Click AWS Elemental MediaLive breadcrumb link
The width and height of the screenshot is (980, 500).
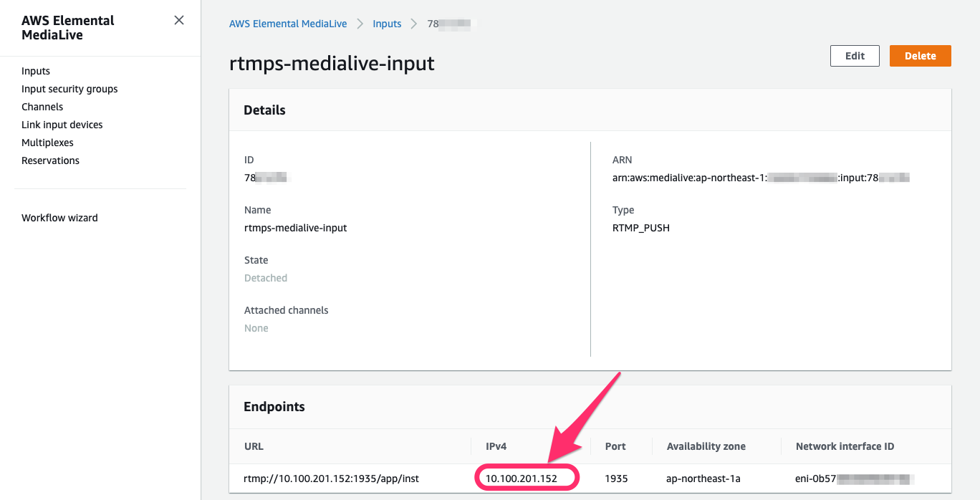(x=288, y=24)
